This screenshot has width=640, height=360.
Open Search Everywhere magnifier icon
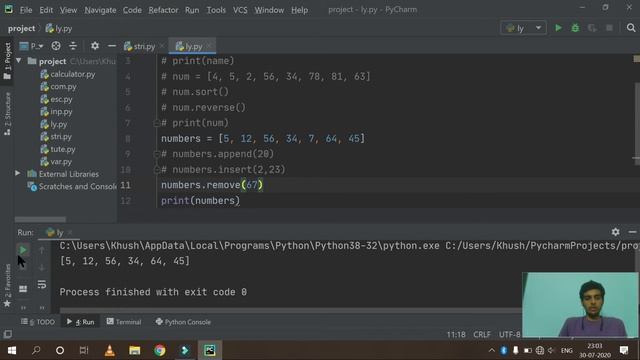coord(631,28)
